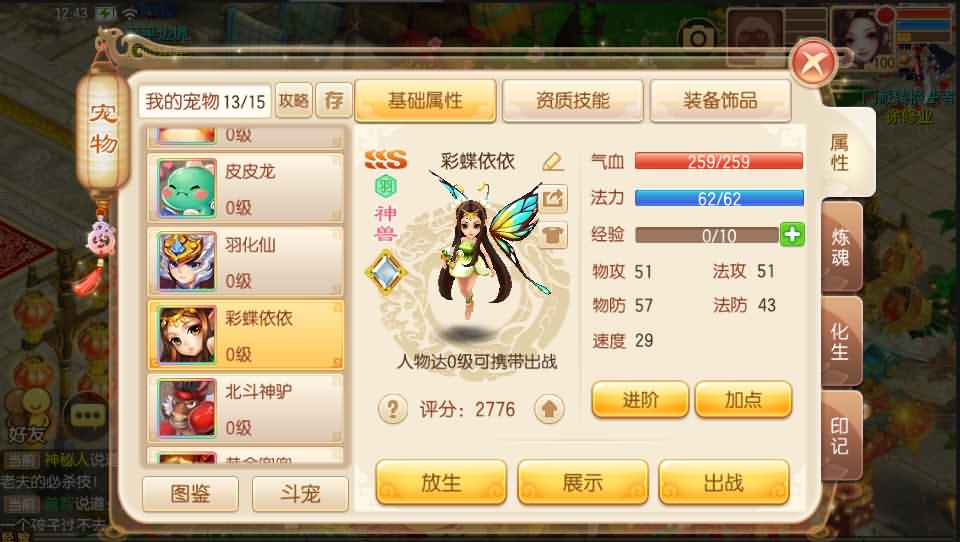Open the 化生 side tab
This screenshot has width=960, height=542.
click(x=841, y=342)
